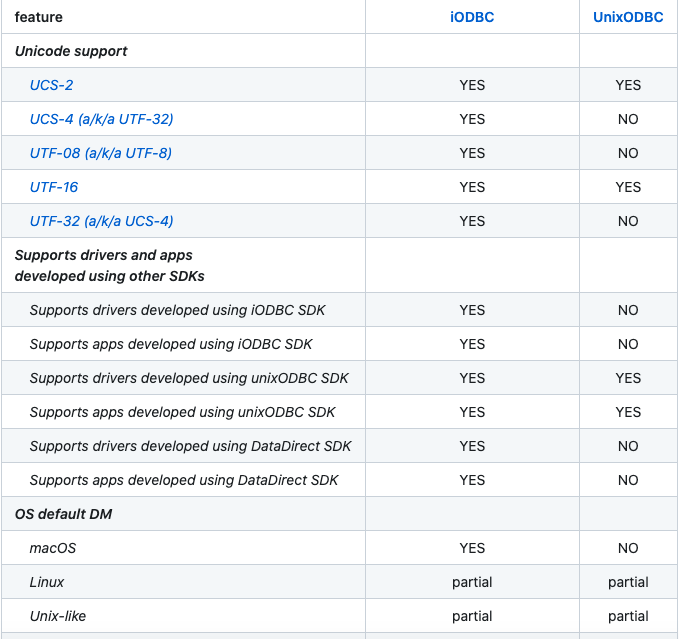Open the UTF-32 (a/k/a UCS-4) link
The height and width of the screenshot is (639, 679).
(101, 221)
